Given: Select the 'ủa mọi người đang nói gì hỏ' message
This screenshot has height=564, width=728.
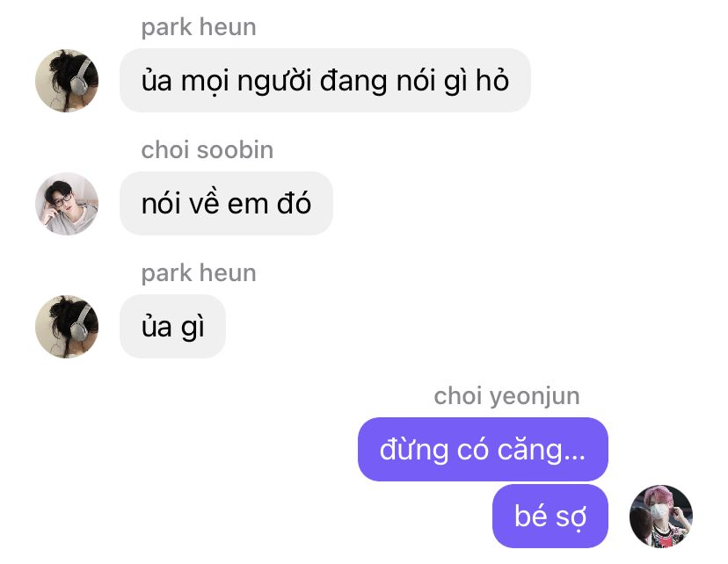Looking at the screenshot, I should click(325, 80).
